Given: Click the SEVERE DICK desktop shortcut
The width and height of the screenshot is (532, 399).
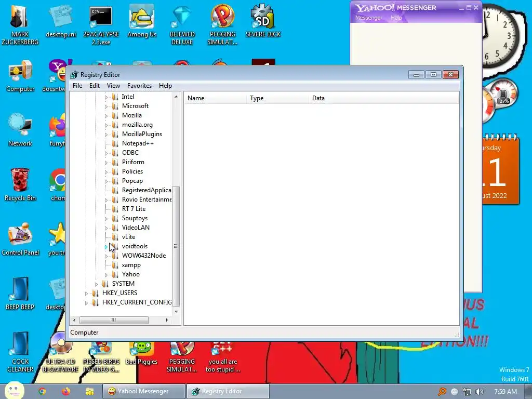Looking at the screenshot, I should tap(263, 21).
